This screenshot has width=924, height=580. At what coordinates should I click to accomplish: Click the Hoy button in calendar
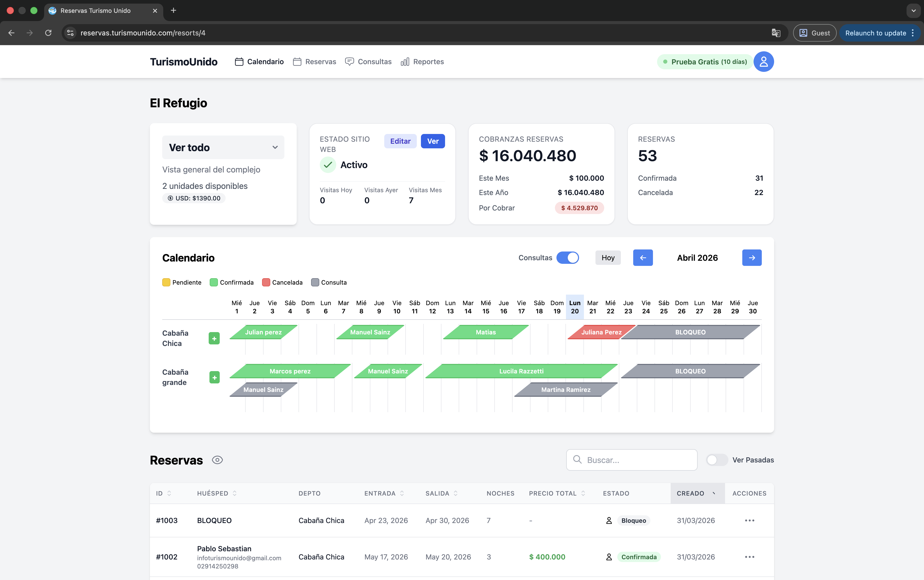coord(608,258)
